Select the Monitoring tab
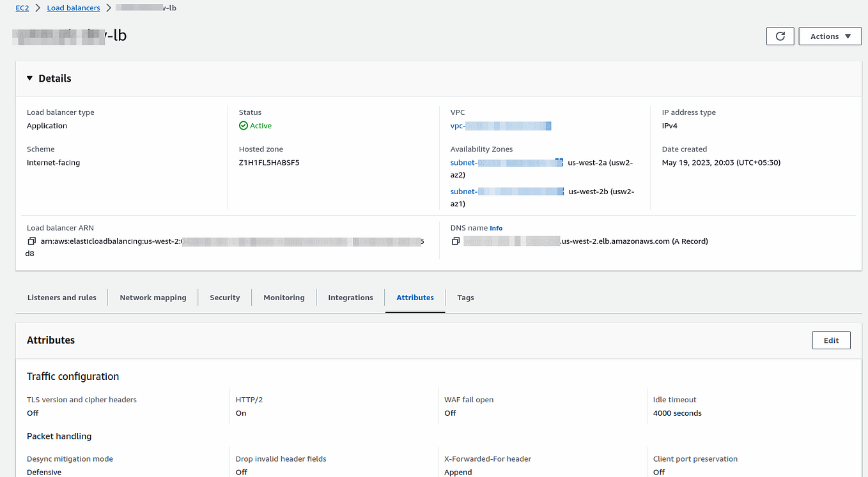 click(x=283, y=297)
